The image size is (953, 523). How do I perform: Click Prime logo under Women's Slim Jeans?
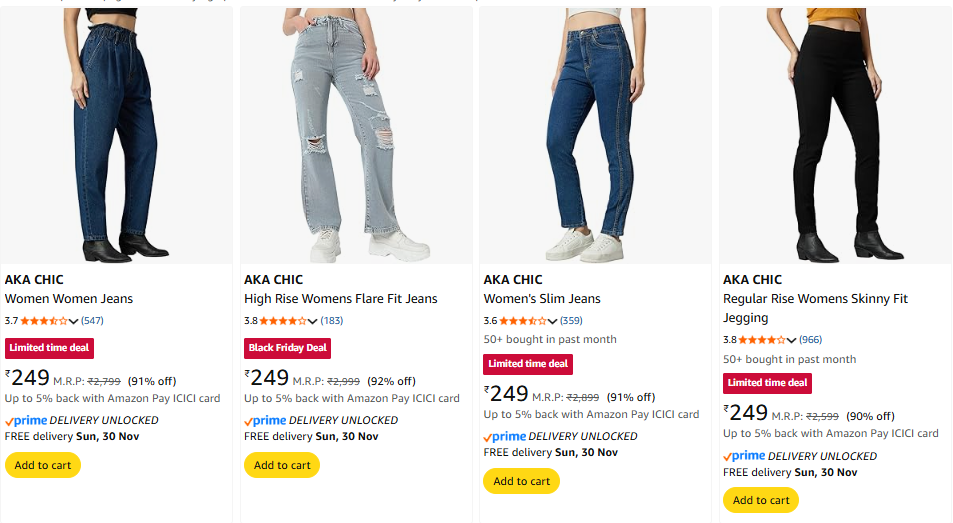click(505, 436)
